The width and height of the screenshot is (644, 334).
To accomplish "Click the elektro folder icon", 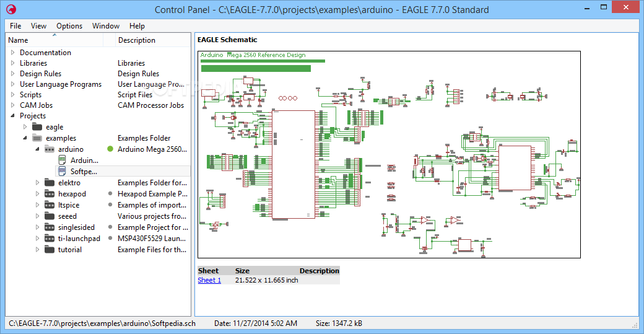I will (50, 182).
